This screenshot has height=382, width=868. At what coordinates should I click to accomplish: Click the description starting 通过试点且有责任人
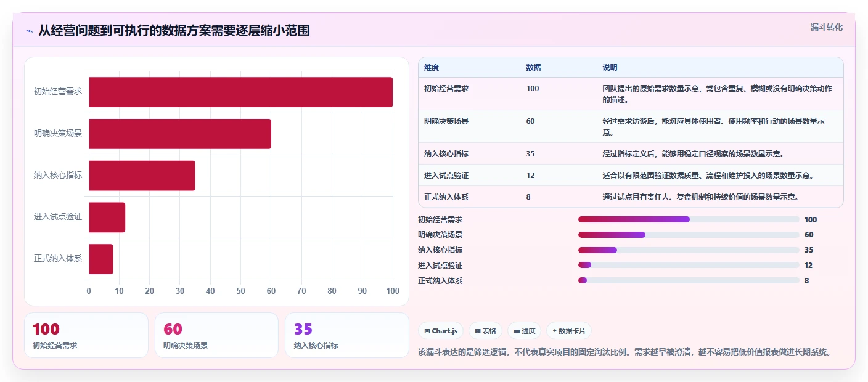(x=701, y=197)
